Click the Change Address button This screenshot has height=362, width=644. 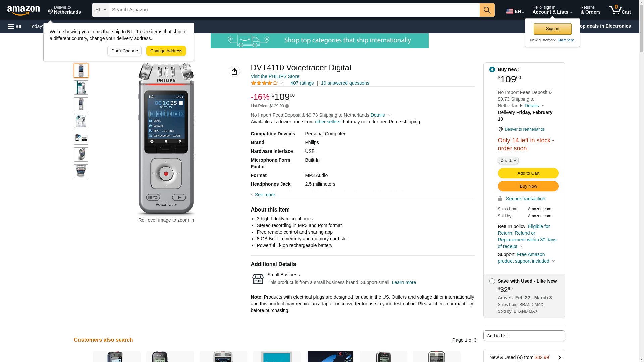[x=166, y=51]
